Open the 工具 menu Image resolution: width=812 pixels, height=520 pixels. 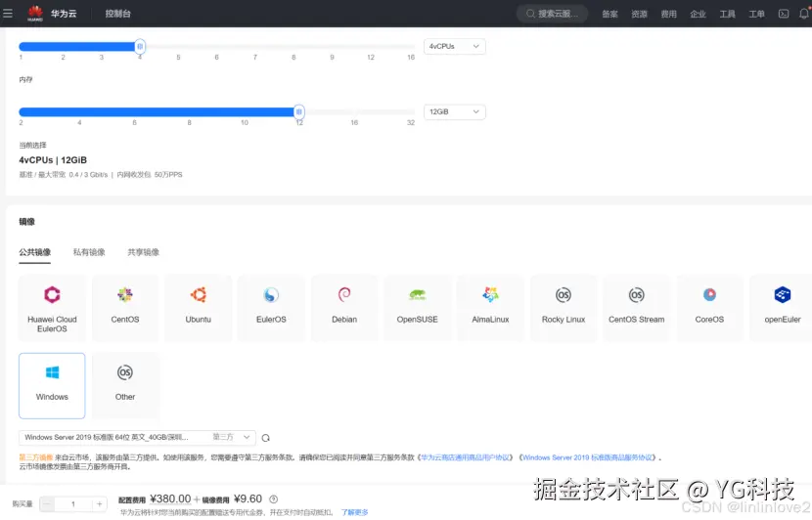pyautogui.click(x=727, y=14)
